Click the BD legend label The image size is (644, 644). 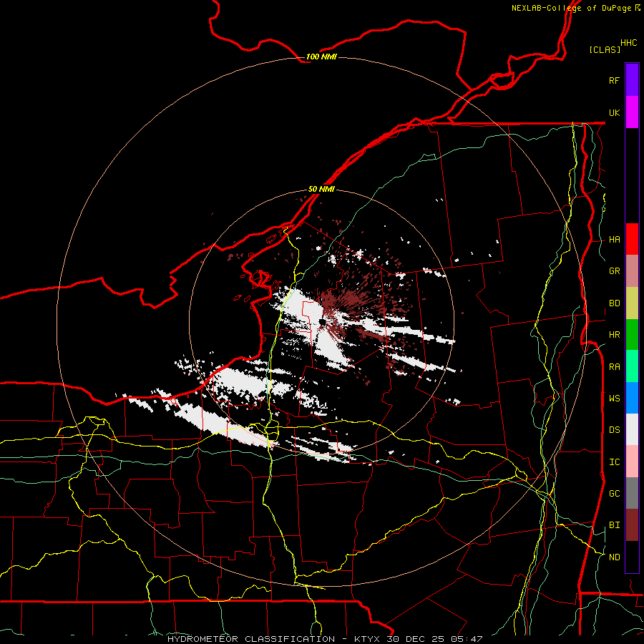tap(614, 303)
